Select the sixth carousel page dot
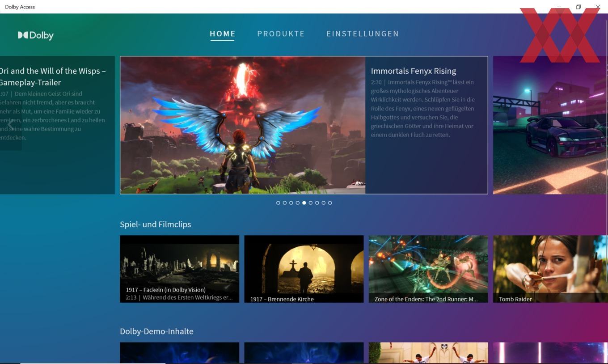This screenshot has height=364, width=608. click(x=311, y=203)
